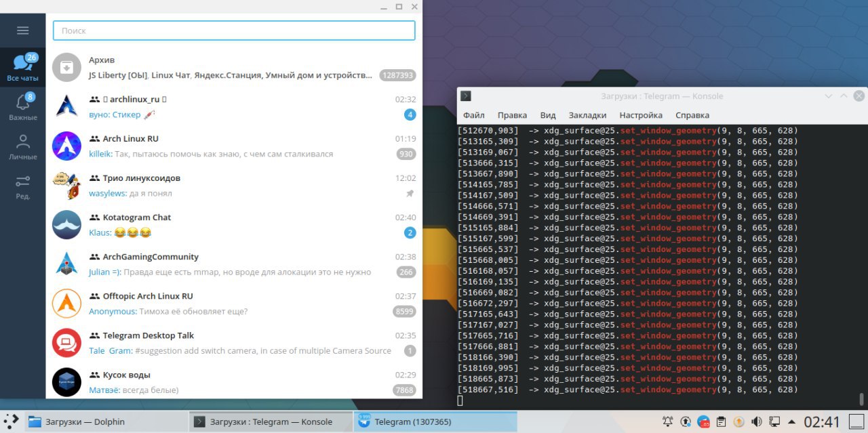The image size is (868, 433).
Task: Click the Архив archive box icon
Action: pyautogui.click(x=66, y=66)
